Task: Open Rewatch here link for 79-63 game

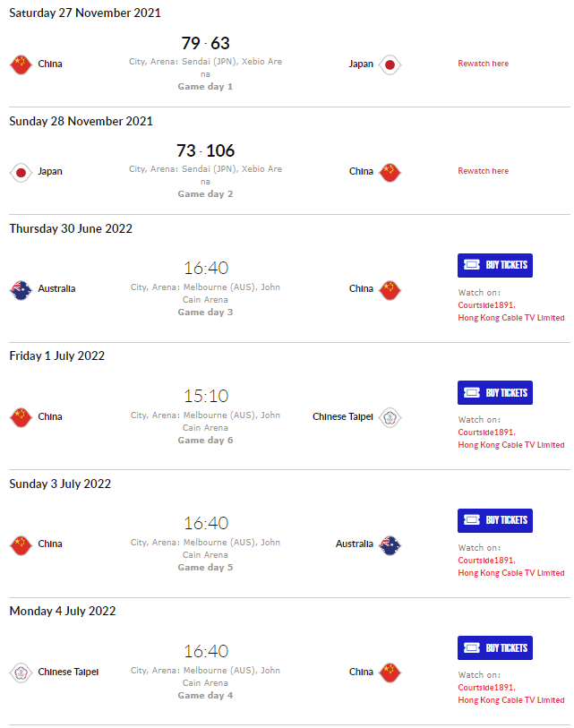Action: 483,64
